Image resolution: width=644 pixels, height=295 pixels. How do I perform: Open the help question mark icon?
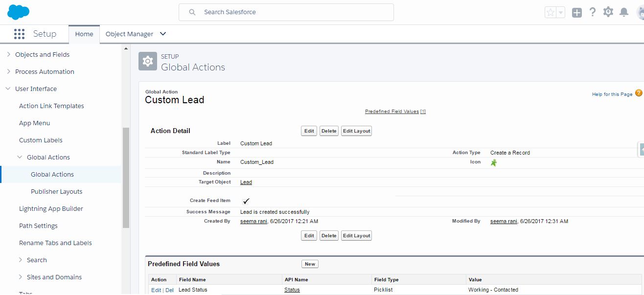pos(592,12)
